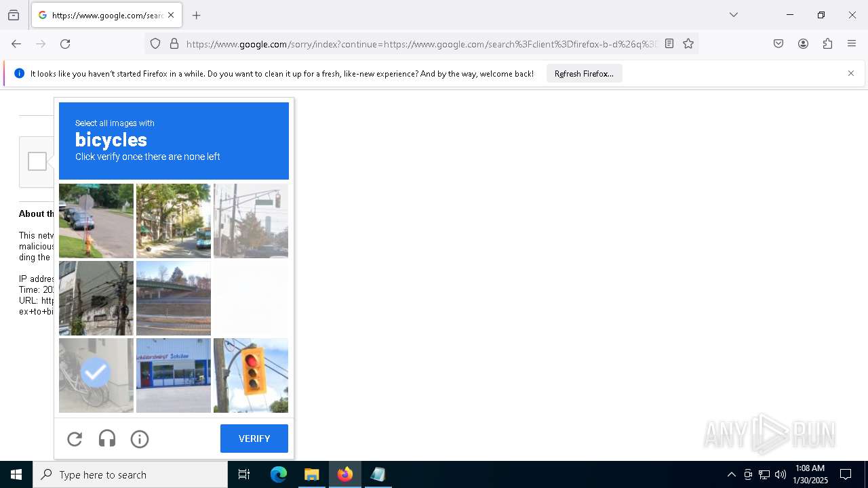Select tile with parked cars and fire hydrant
Screen dimensions: 868x488
[x=96, y=221]
